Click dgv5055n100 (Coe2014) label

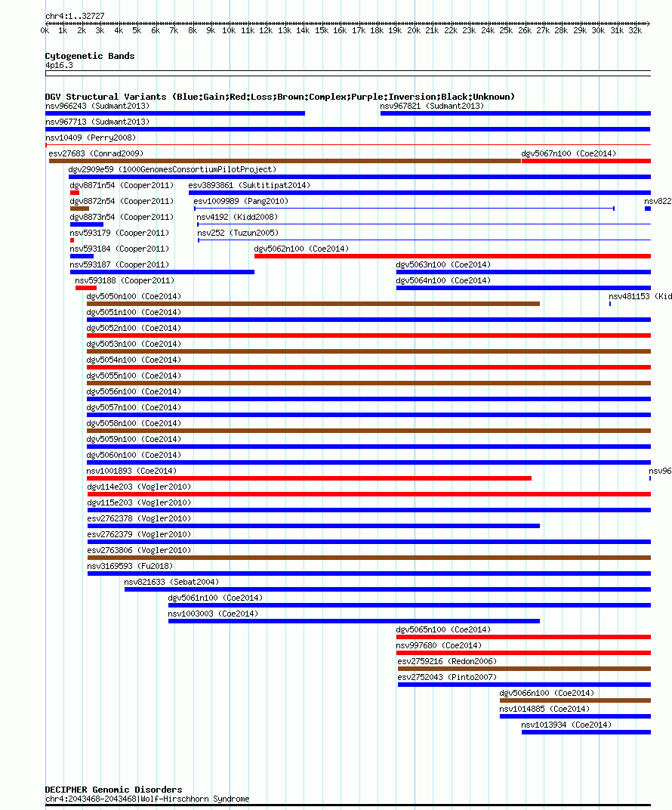click(x=134, y=376)
